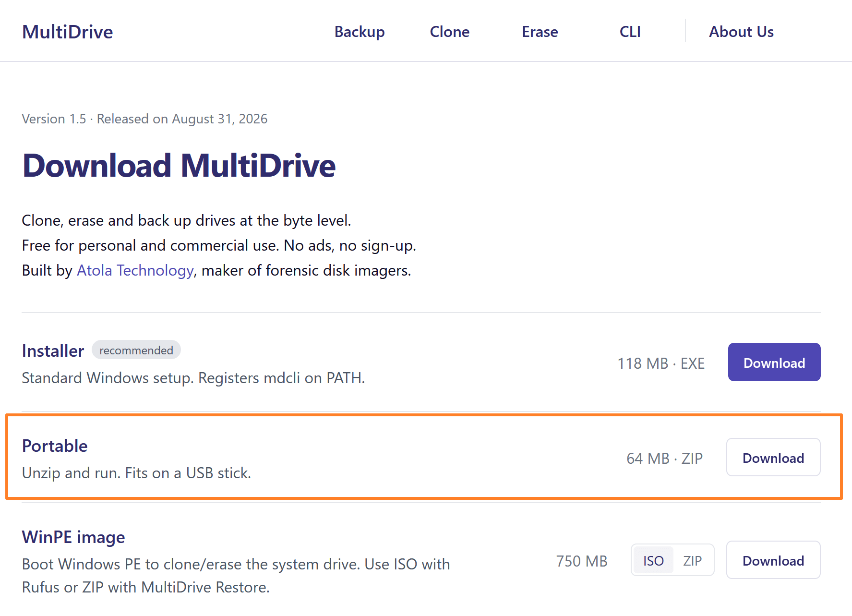
Task: Open the CLI navigation link
Action: (x=630, y=32)
